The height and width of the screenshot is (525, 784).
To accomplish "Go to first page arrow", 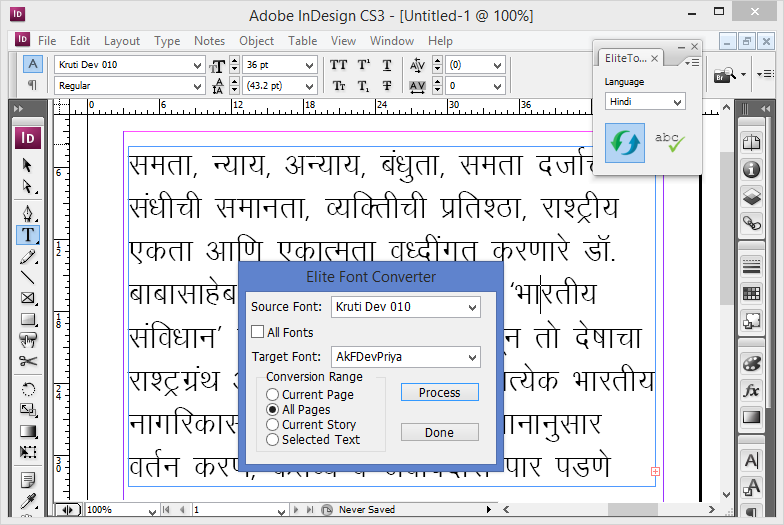I will click(x=166, y=510).
